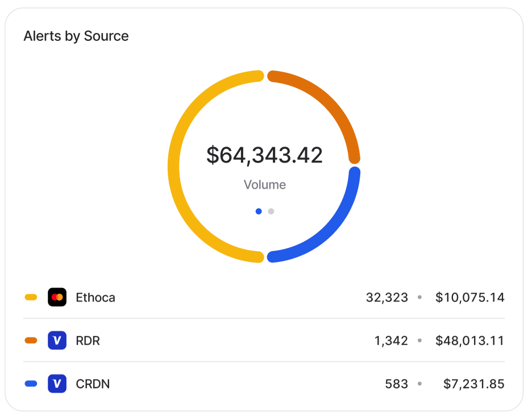The image size is (532, 416).
Task: Click the RDR amount $48,013.11
Action: coord(469,340)
